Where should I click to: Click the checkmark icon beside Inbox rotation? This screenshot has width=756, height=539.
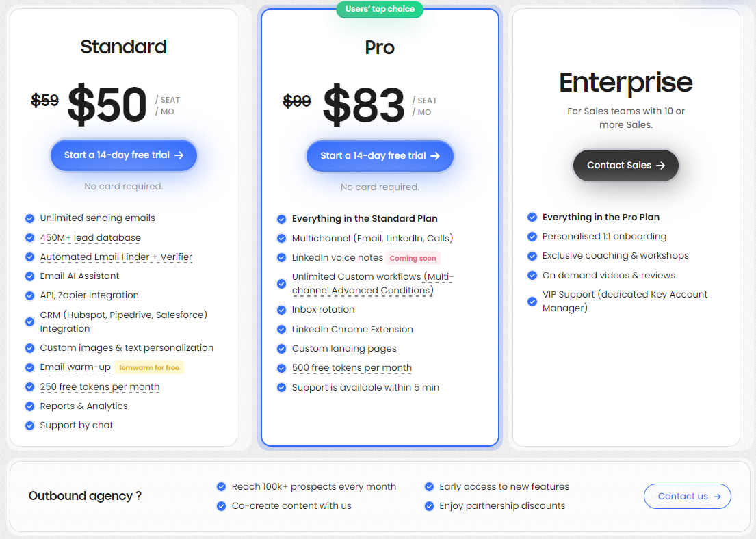281,309
